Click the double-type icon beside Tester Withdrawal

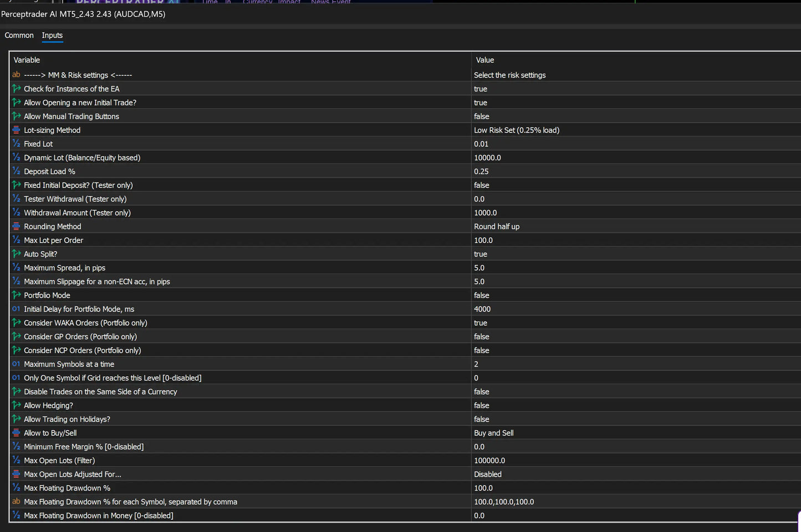[x=16, y=199]
